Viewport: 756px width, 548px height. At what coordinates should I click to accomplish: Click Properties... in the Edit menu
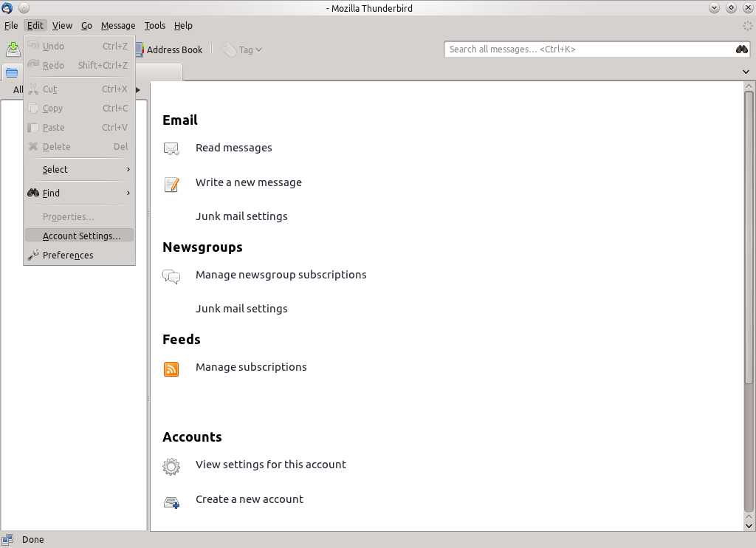[80, 217]
